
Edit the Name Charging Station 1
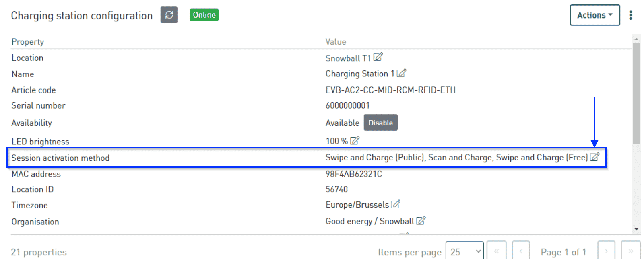point(401,73)
